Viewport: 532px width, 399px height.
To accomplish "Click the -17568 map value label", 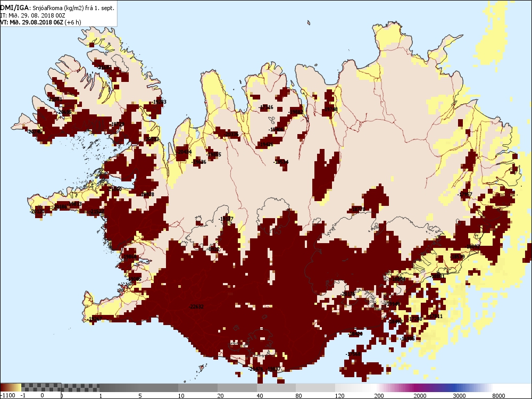I will click(353, 354).
